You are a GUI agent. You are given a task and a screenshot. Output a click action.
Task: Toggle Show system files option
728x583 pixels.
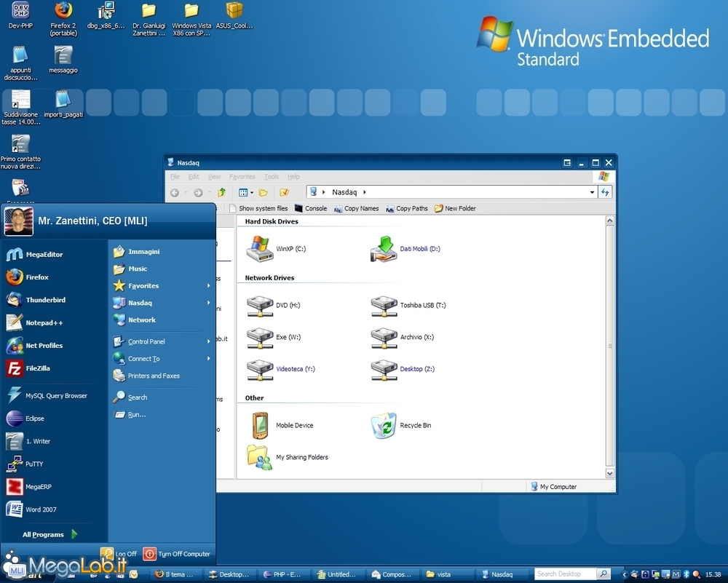(x=258, y=208)
